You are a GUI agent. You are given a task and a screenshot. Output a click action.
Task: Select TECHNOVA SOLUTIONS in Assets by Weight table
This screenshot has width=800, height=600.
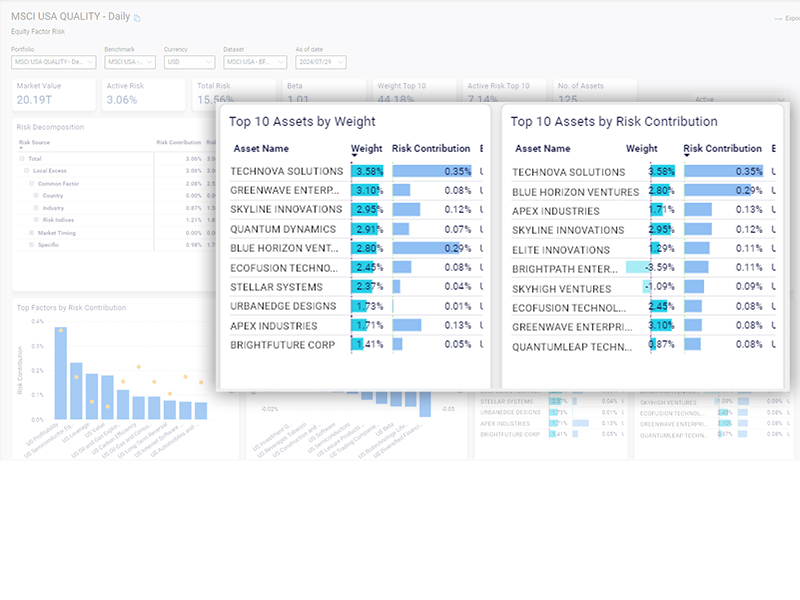coord(287,172)
